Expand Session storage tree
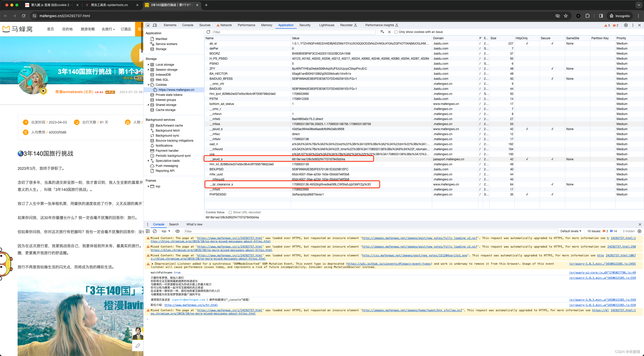This screenshot has height=356, width=644. coord(148,70)
